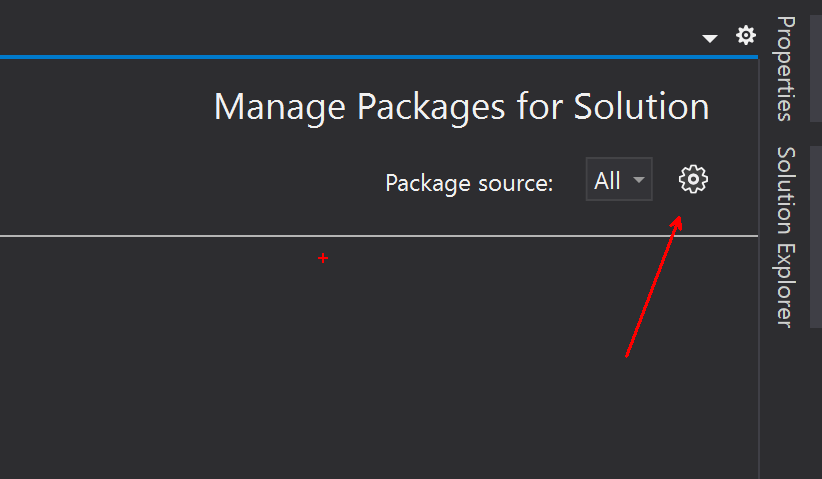
Task: Show open documents list via top triangle arrow
Action: 710,38
